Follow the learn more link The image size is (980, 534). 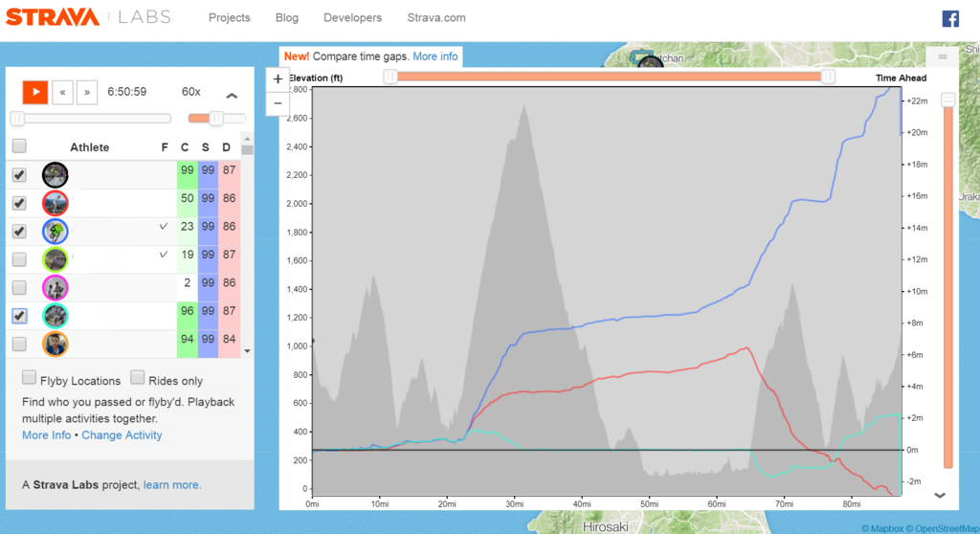click(172, 484)
